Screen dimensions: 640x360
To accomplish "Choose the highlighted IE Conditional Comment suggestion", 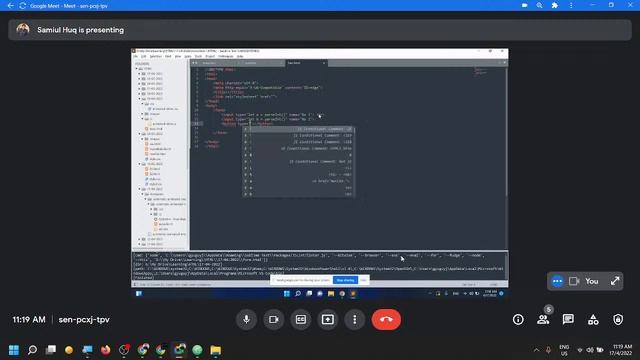I will [x=298, y=129].
